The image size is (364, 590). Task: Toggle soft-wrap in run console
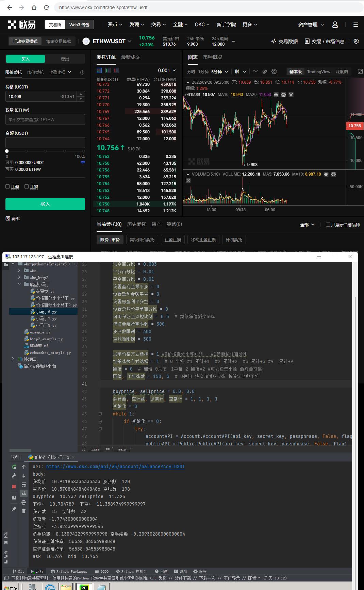point(24,485)
